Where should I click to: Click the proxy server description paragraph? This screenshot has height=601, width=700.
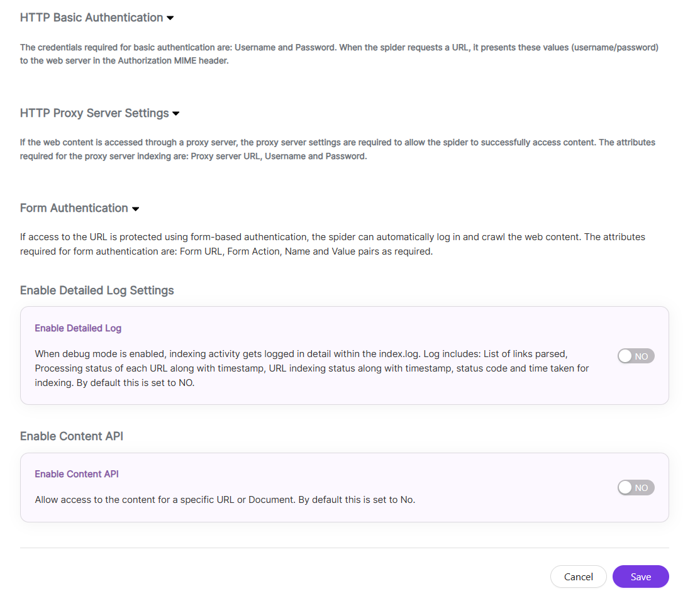tap(338, 149)
